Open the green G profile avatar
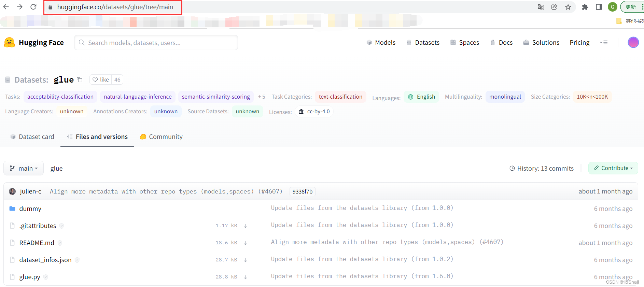 pyautogui.click(x=613, y=7)
